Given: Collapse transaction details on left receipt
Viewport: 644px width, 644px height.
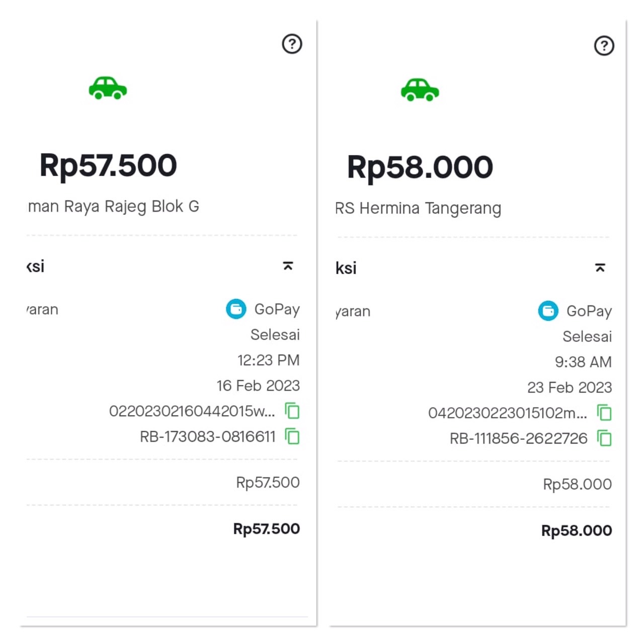Looking at the screenshot, I should pos(288,266).
